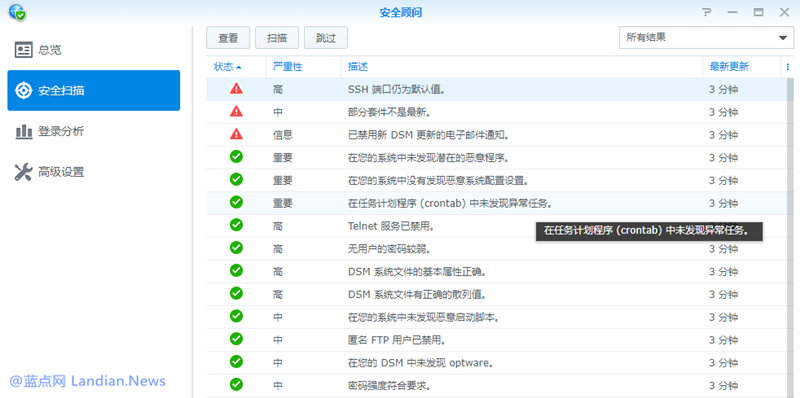Click 3 分钟 cell in SSH row
The height and width of the screenshot is (398, 800).
tap(723, 90)
